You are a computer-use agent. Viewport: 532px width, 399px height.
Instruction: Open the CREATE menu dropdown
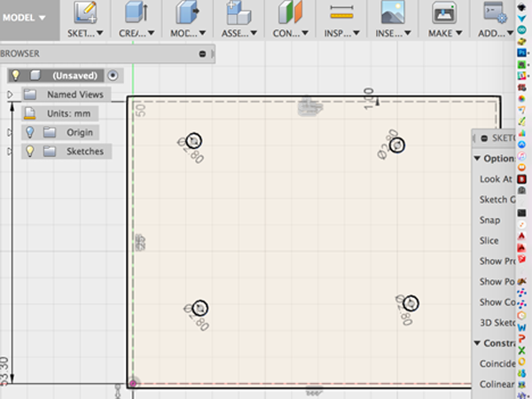(137, 34)
